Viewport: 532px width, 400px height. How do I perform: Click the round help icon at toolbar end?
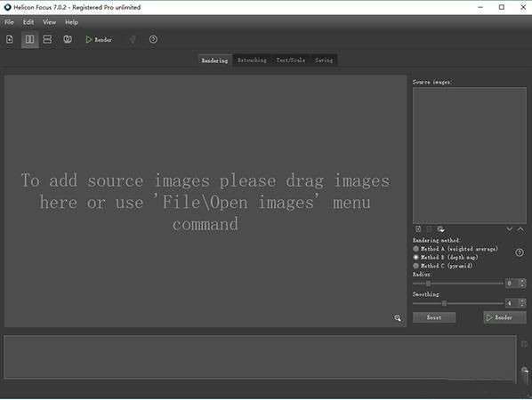point(153,39)
